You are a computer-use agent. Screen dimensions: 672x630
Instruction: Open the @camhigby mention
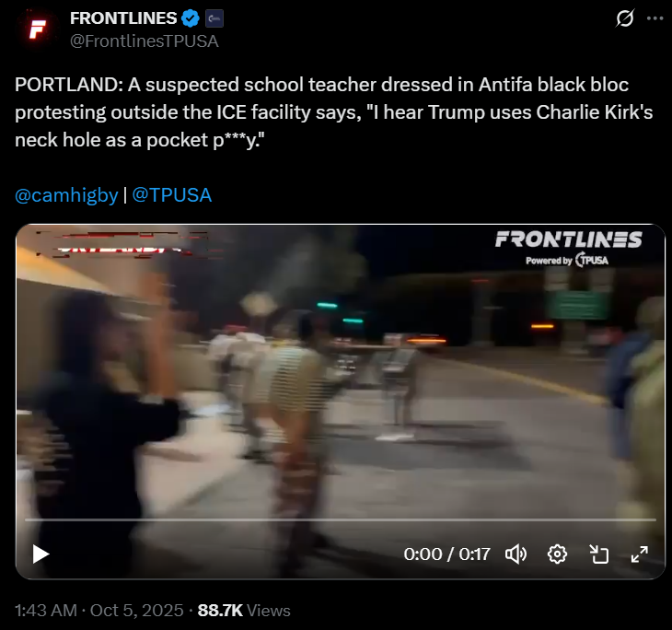(66, 195)
